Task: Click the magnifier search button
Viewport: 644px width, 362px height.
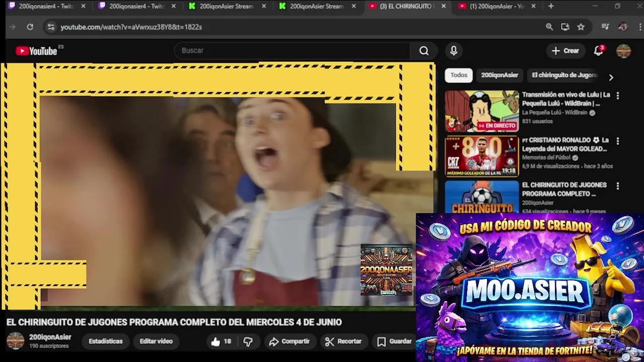Action: pyautogui.click(x=424, y=51)
